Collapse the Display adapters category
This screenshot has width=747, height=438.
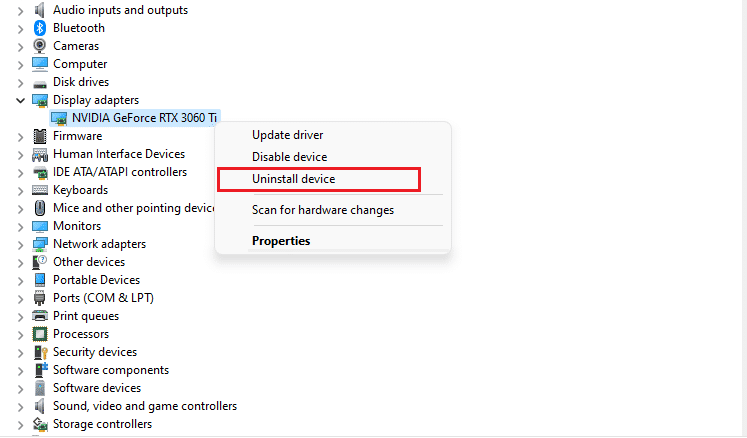(20, 100)
